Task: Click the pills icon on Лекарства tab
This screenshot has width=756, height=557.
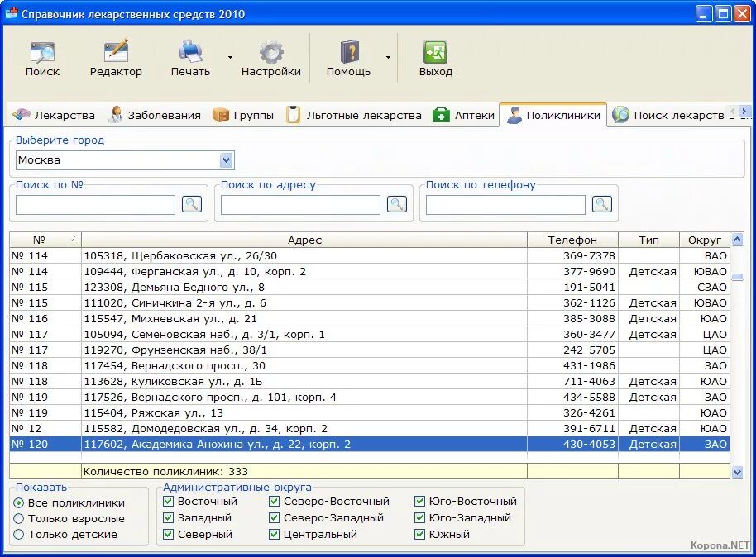Action: pos(22,115)
